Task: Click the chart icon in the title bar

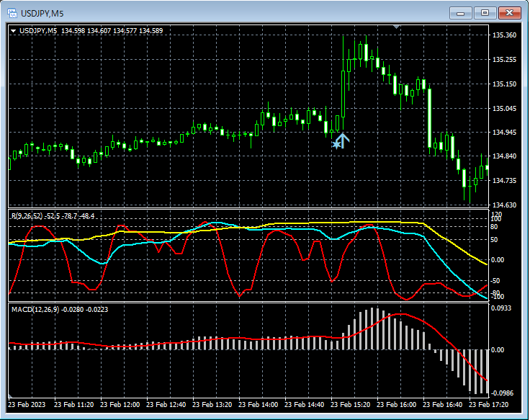Action: click(x=12, y=13)
